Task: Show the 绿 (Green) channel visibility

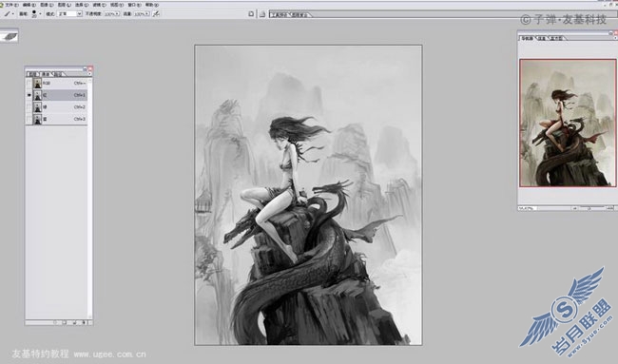Action: [x=29, y=107]
